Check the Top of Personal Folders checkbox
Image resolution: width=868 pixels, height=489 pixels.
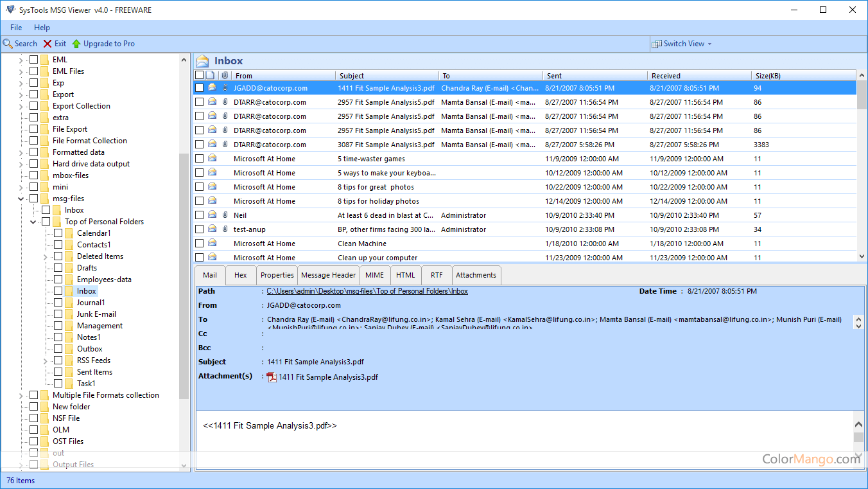point(46,222)
